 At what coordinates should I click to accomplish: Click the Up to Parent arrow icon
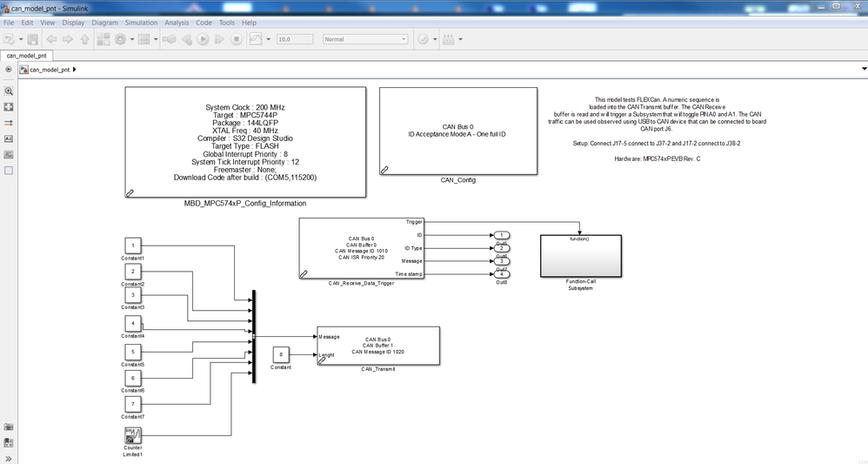[x=84, y=39]
